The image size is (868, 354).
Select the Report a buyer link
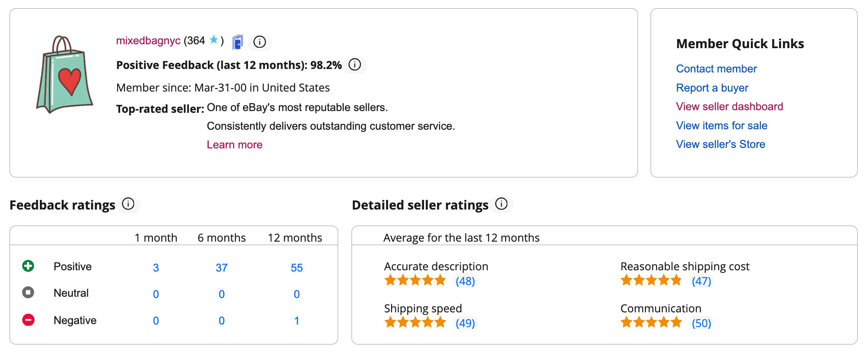[x=712, y=88]
